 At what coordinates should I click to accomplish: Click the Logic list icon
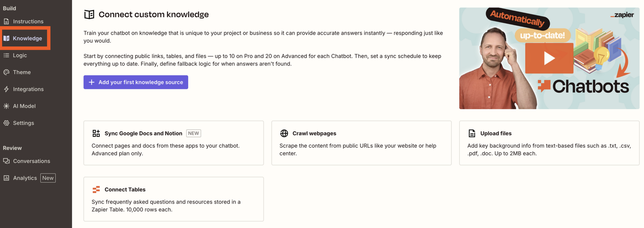(7, 55)
